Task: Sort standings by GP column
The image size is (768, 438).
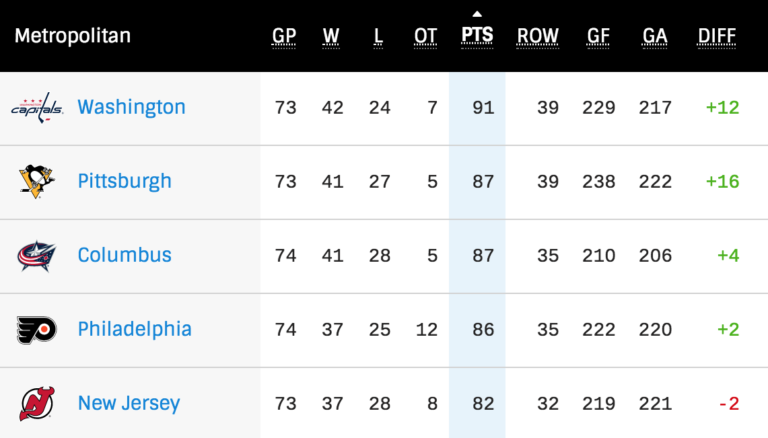Action: pos(285,36)
